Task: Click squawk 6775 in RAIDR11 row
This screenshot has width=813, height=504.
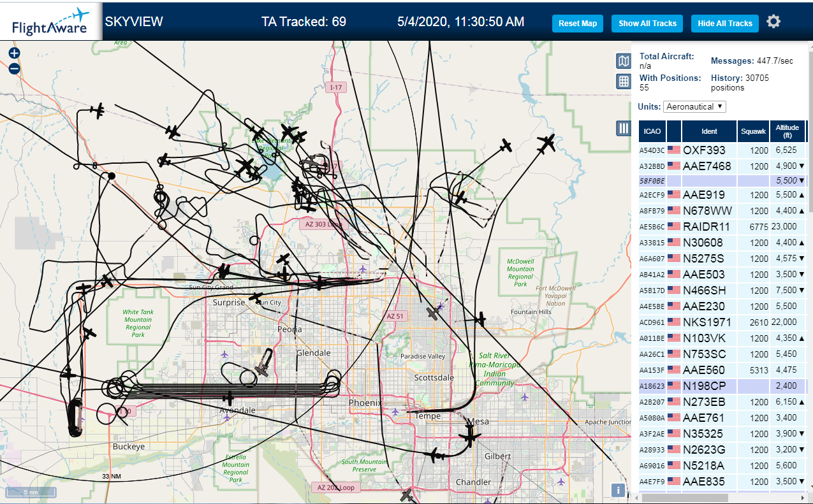Action: pos(758,227)
